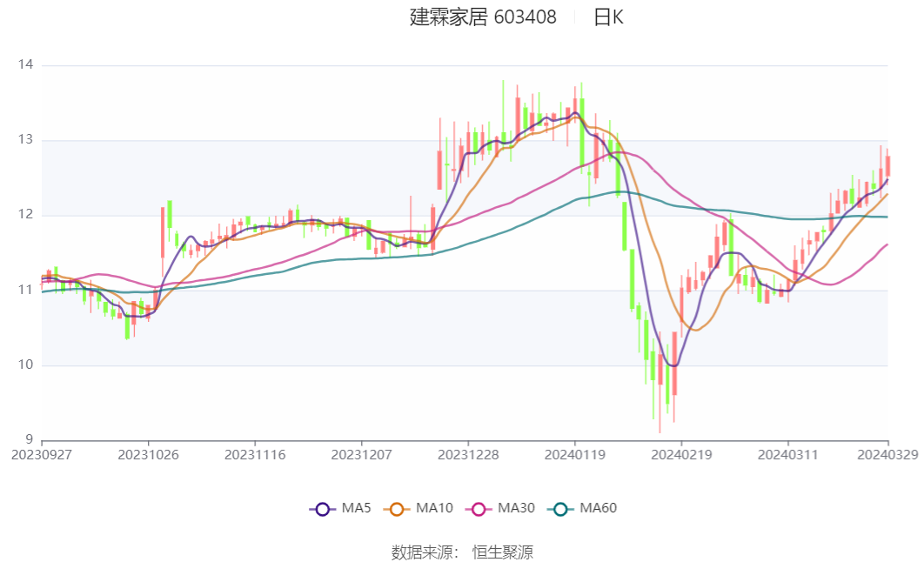The image size is (924, 562).
Task: Select the 日K label
Action: click(608, 17)
